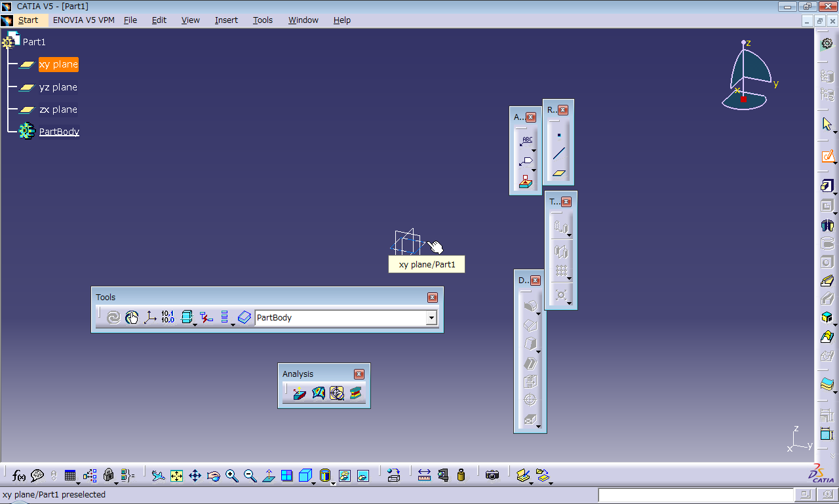Click the Measure Between ruler icon
The width and height of the screenshot is (839, 504).
point(424,476)
